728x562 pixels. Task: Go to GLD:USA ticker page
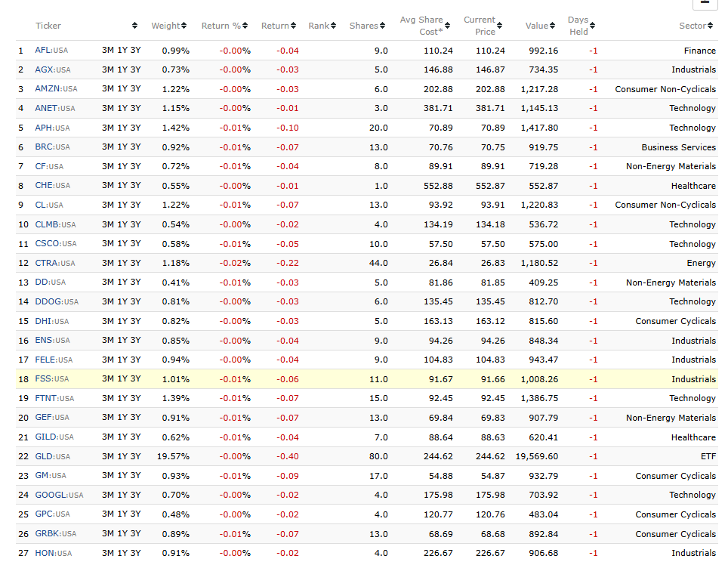click(x=52, y=456)
